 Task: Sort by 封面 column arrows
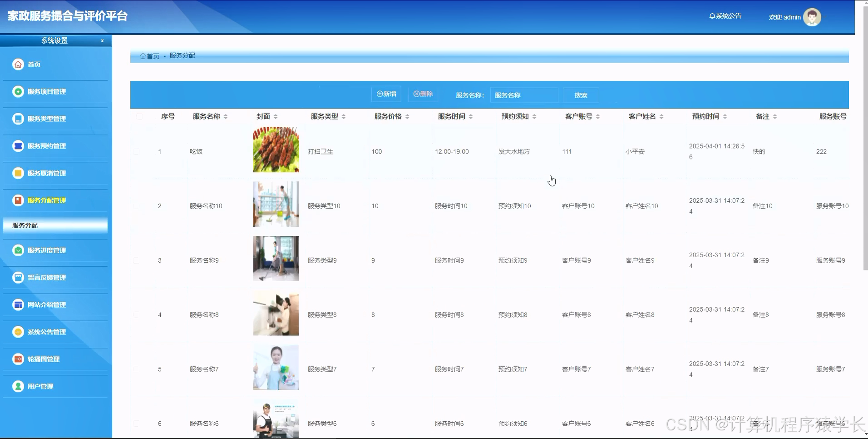tap(276, 117)
